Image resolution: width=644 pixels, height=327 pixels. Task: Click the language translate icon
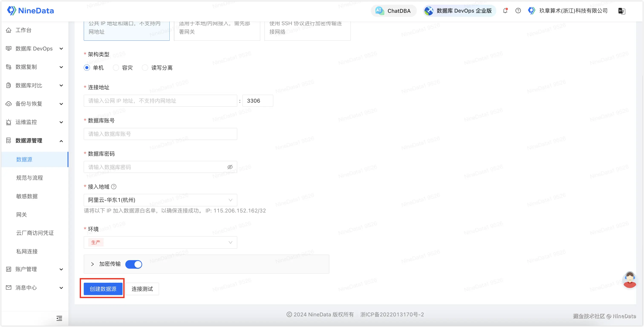(x=621, y=11)
